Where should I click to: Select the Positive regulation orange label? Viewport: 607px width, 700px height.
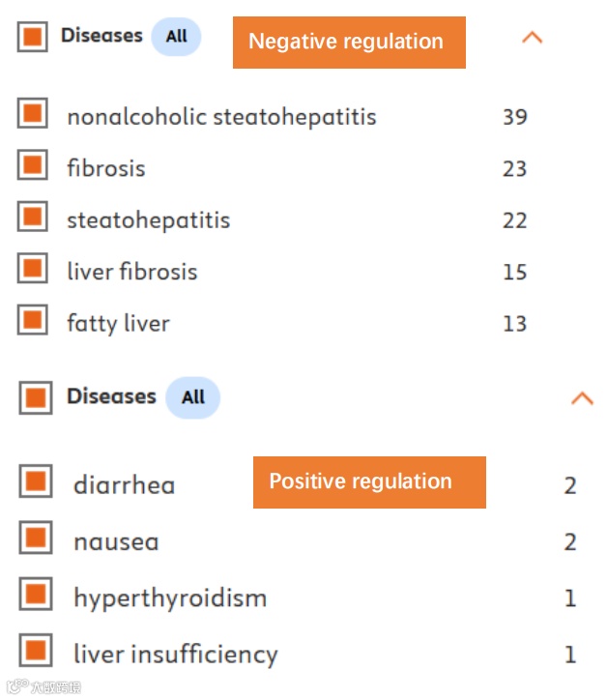point(368,481)
